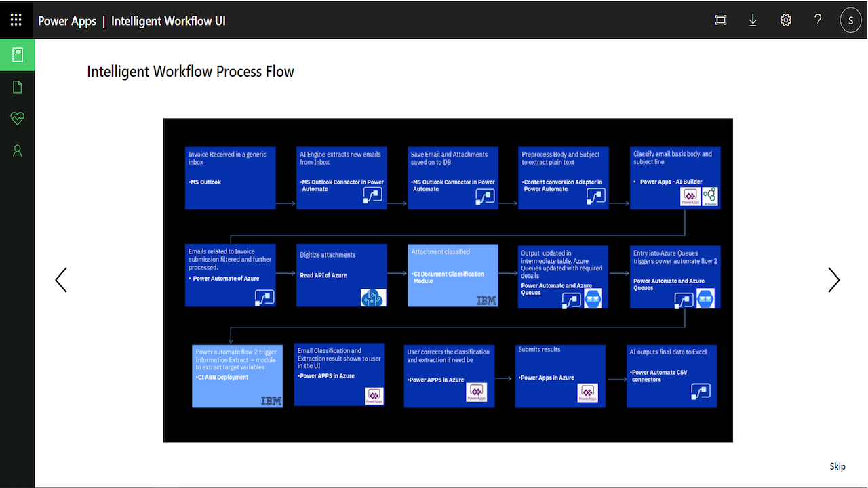
Task: Click the PowerApps logo in User corrects box
Action: coord(477,393)
